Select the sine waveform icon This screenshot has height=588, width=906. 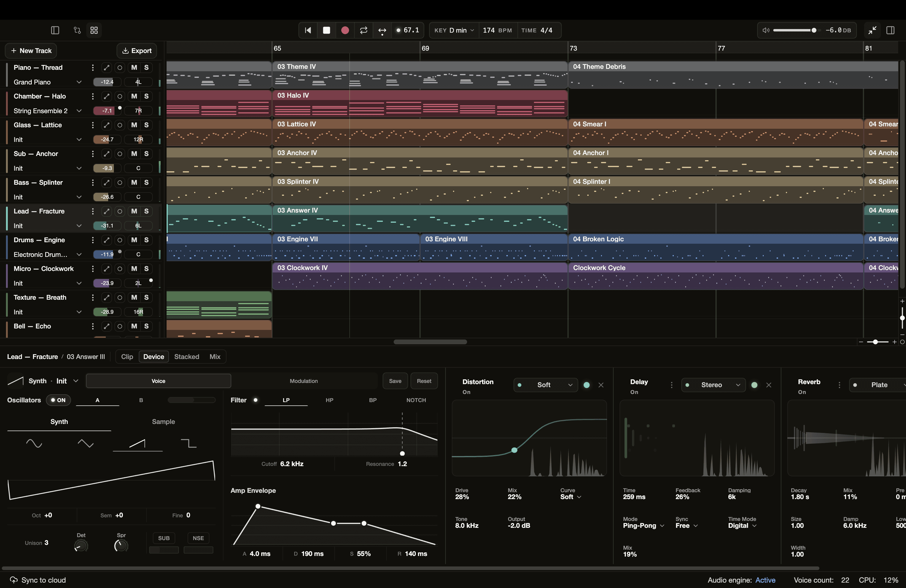coord(34,443)
